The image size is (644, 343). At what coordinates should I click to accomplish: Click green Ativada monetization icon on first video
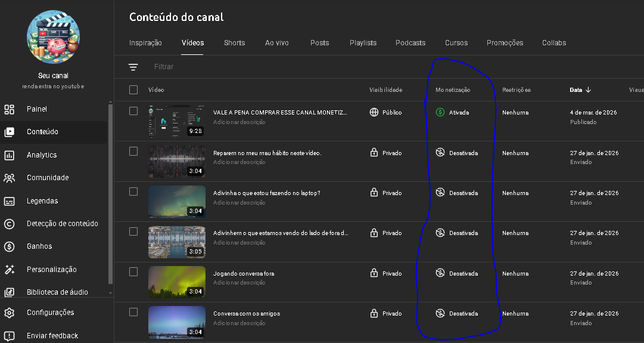click(440, 112)
